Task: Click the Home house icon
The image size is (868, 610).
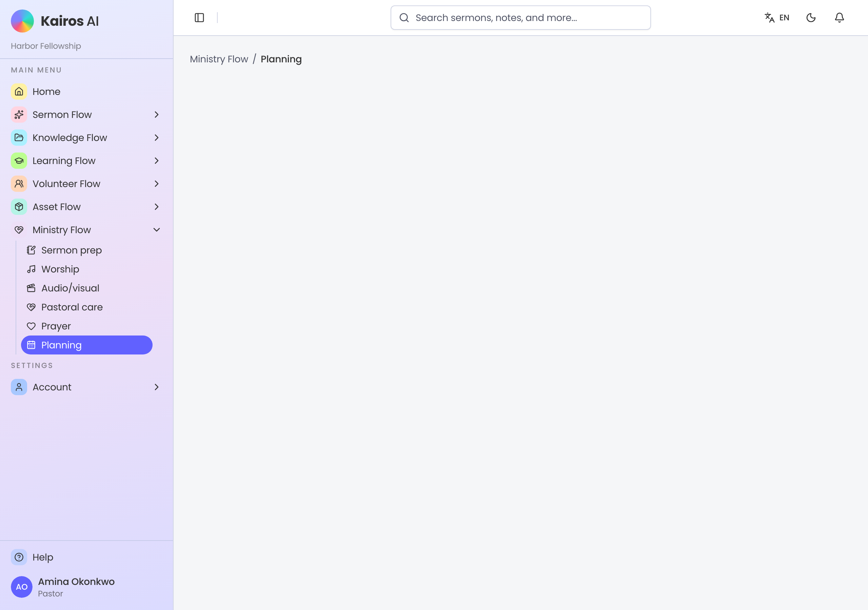Action: tap(19, 91)
